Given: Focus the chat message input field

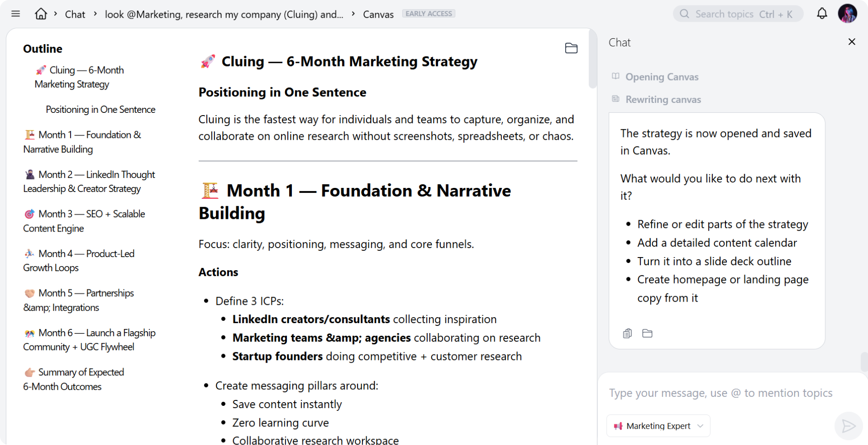Looking at the screenshot, I should pyautogui.click(x=720, y=393).
